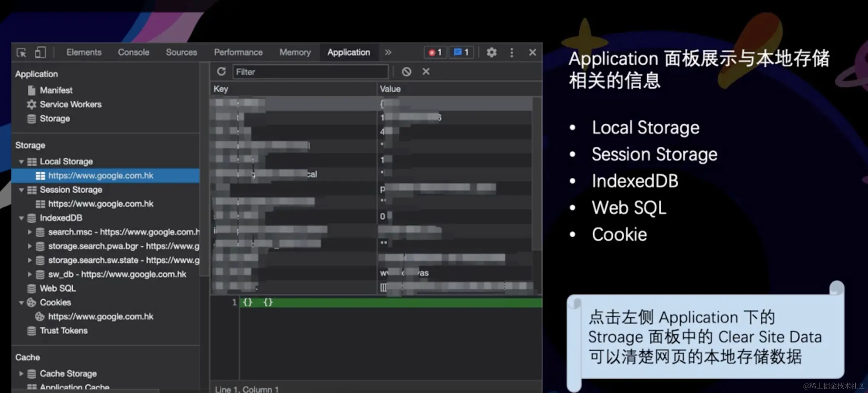Open Web SQL in the sidebar
Image resolution: width=868 pixels, height=393 pixels.
click(58, 288)
